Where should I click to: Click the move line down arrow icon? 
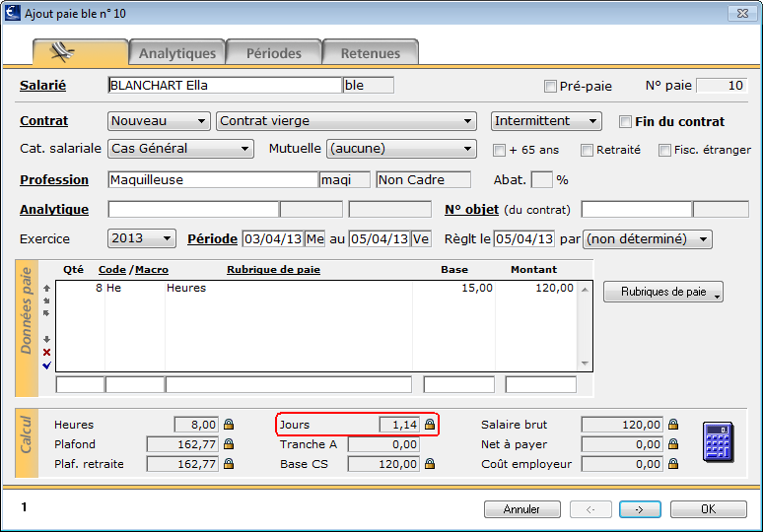[46, 339]
